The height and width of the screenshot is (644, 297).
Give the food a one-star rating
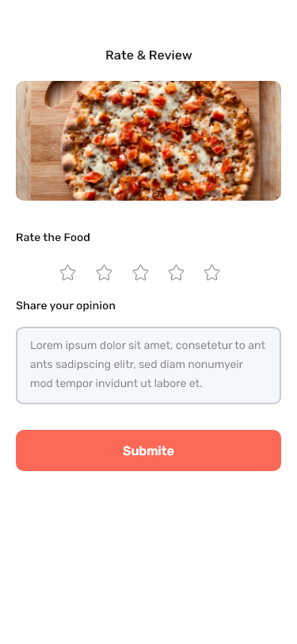[67, 273]
